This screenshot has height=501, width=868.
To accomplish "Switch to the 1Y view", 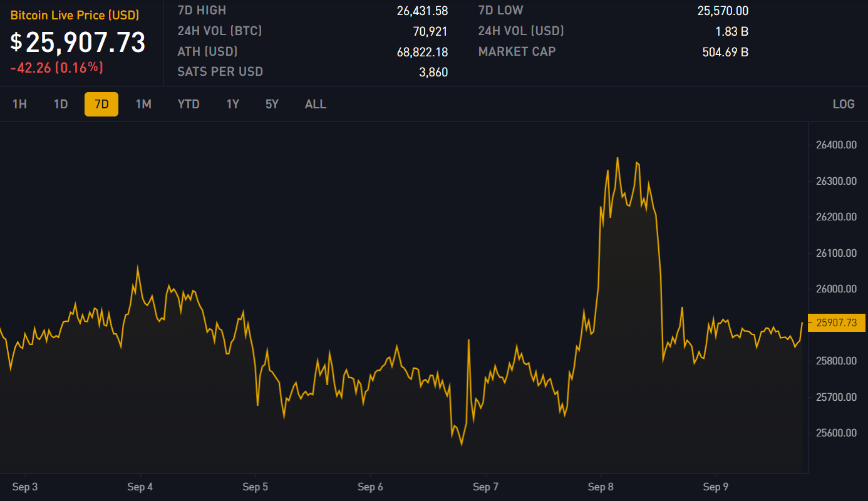I will pos(233,104).
